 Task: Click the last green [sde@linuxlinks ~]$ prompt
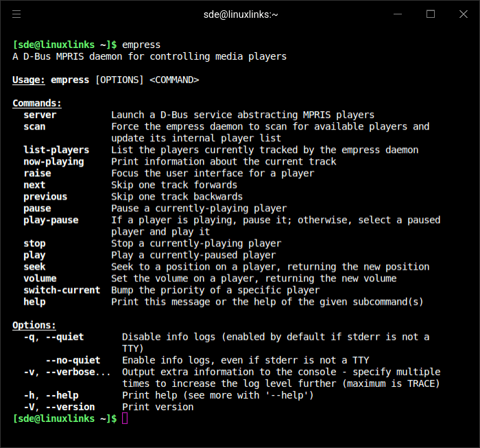(x=64, y=418)
